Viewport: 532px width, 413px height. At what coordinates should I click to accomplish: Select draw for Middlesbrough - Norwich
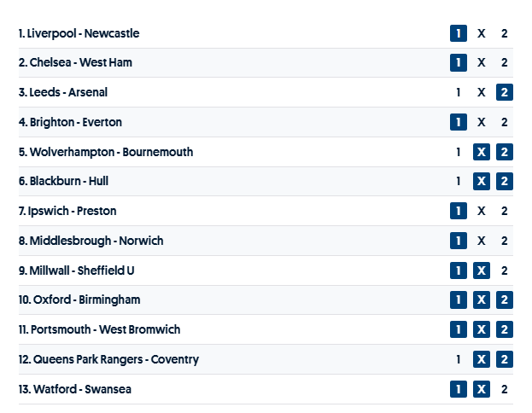point(482,241)
